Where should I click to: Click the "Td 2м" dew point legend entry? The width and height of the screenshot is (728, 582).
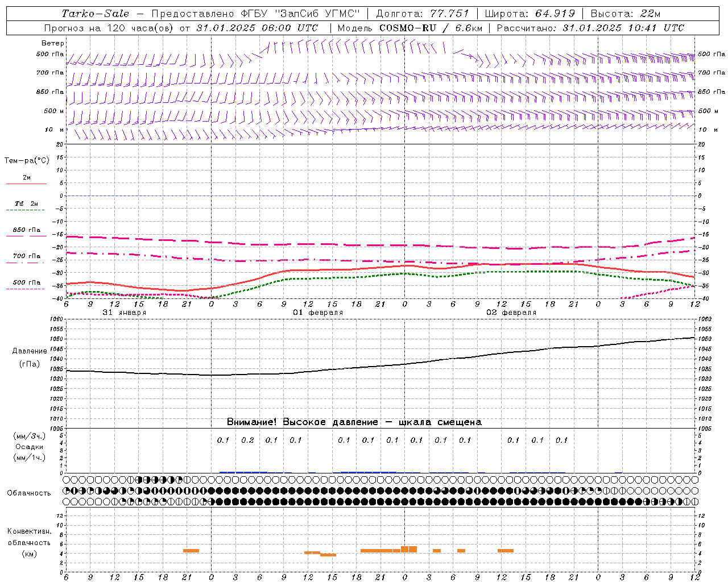point(26,203)
